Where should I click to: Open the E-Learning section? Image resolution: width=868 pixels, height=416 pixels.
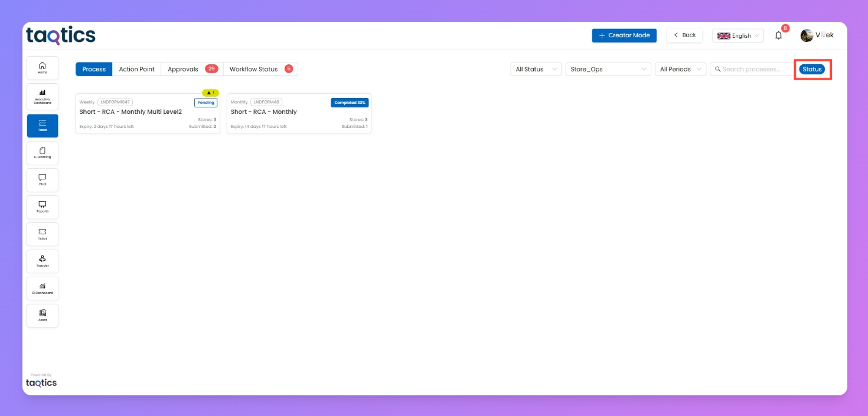[x=43, y=153]
